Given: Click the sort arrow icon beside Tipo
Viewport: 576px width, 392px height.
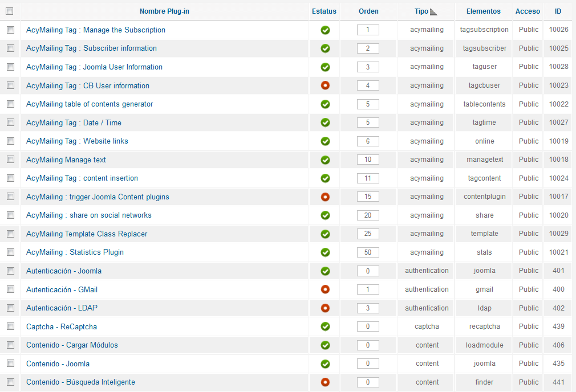Looking at the screenshot, I should (433, 12).
